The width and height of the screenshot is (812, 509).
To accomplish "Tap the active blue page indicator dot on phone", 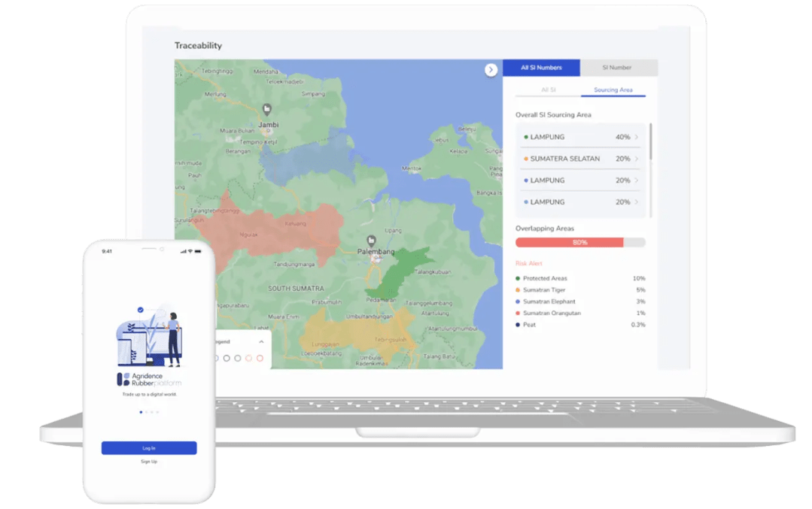I will click(x=141, y=412).
